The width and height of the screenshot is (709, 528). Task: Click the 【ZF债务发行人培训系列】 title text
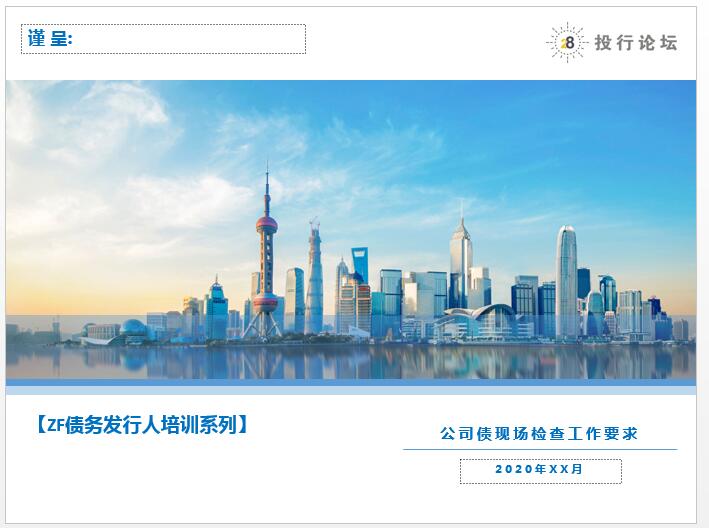tap(142, 425)
